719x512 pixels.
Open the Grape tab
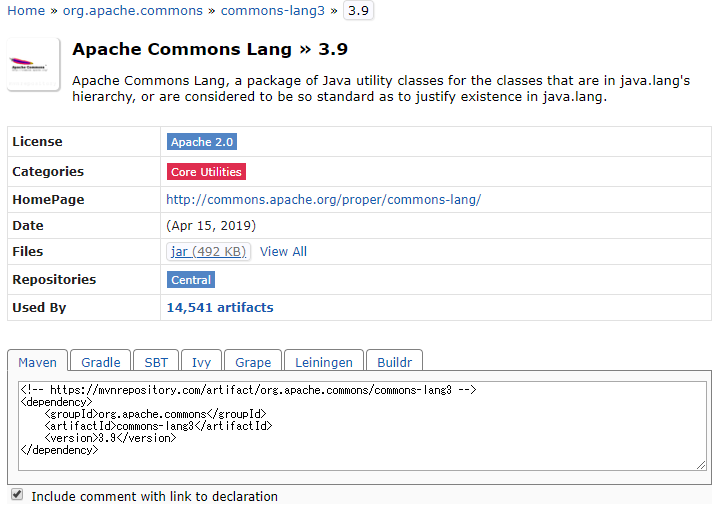(253, 362)
